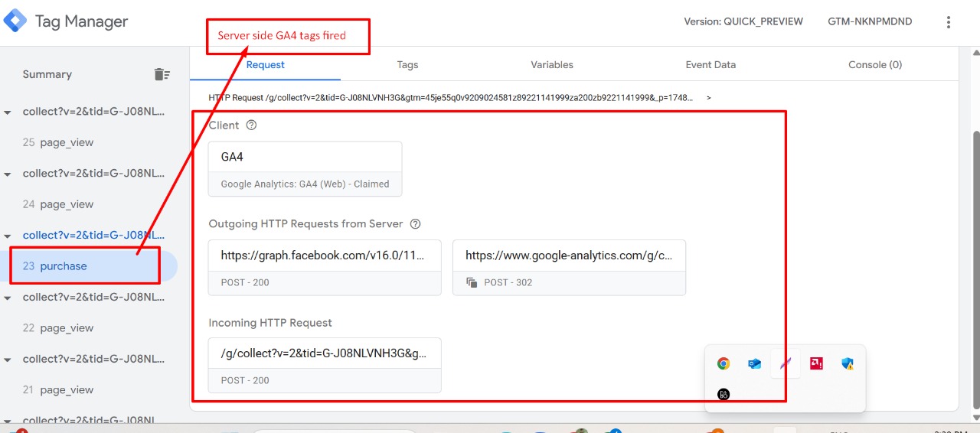The image size is (980, 433).
Task: Collapse the collect group above 22 page_view
Action: 8,298
